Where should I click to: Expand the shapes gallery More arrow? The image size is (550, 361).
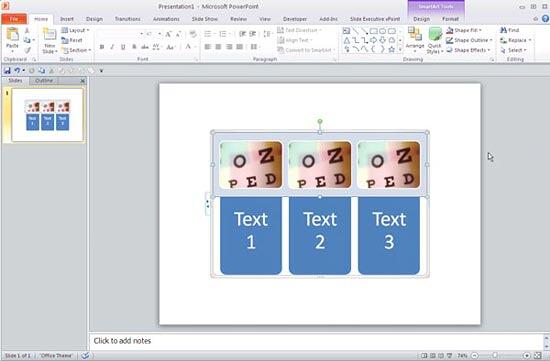click(400, 49)
